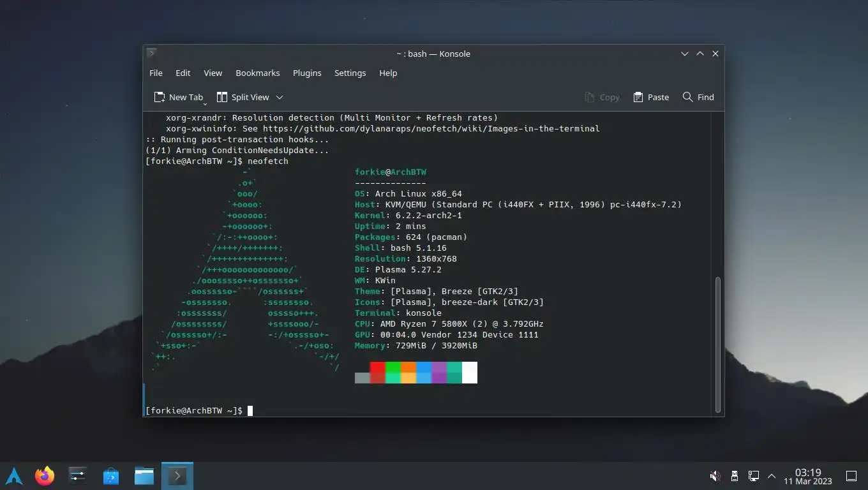Open Dolphin file manager from taskbar
Screen dimensions: 868x490
click(x=144, y=476)
